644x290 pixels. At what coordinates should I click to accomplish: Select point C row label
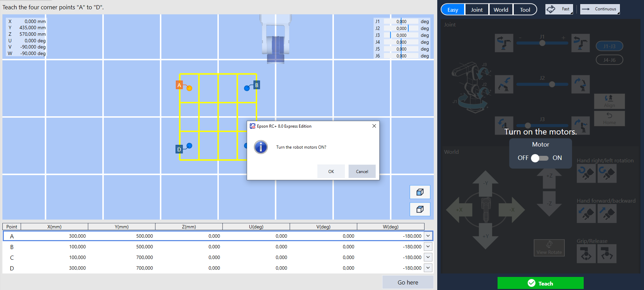point(12,258)
